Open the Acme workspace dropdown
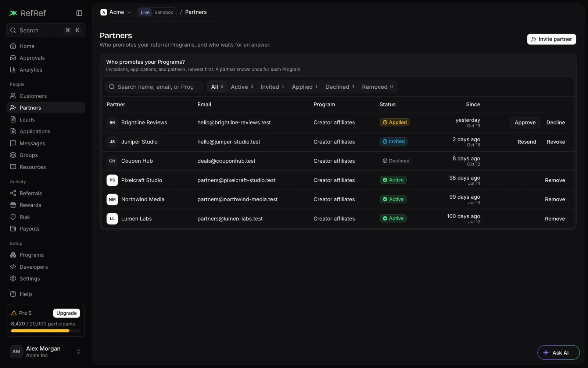Screen dimensions: 588x368 click(x=116, y=12)
